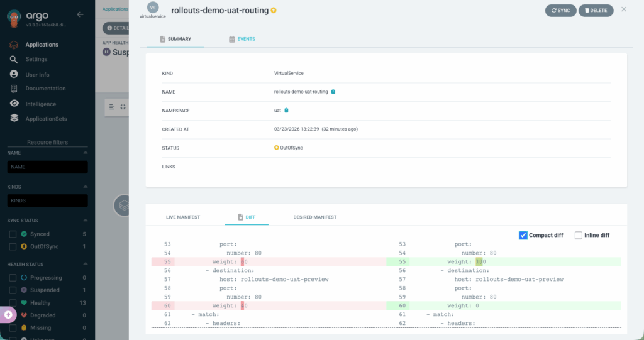Open Intelligence section
This screenshot has width=644, height=340.
(x=41, y=104)
